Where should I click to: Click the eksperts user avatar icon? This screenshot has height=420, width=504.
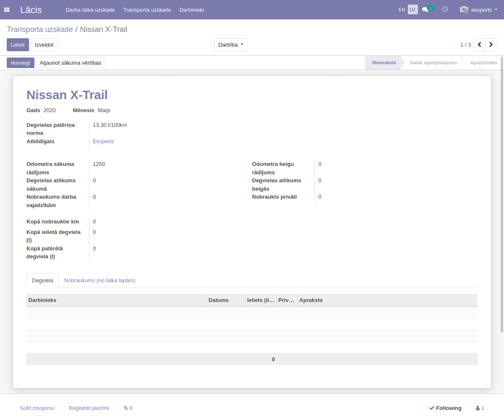point(464,10)
